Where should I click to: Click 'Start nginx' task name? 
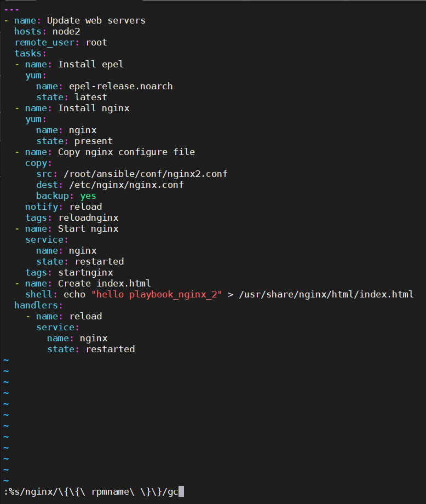click(88, 228)
